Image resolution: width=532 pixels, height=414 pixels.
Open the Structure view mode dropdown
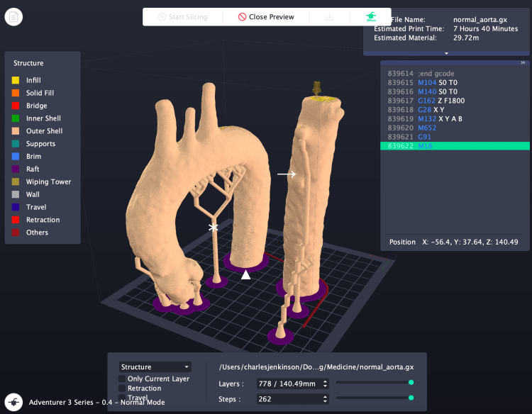pyautogui.click(x=155, y=367)
